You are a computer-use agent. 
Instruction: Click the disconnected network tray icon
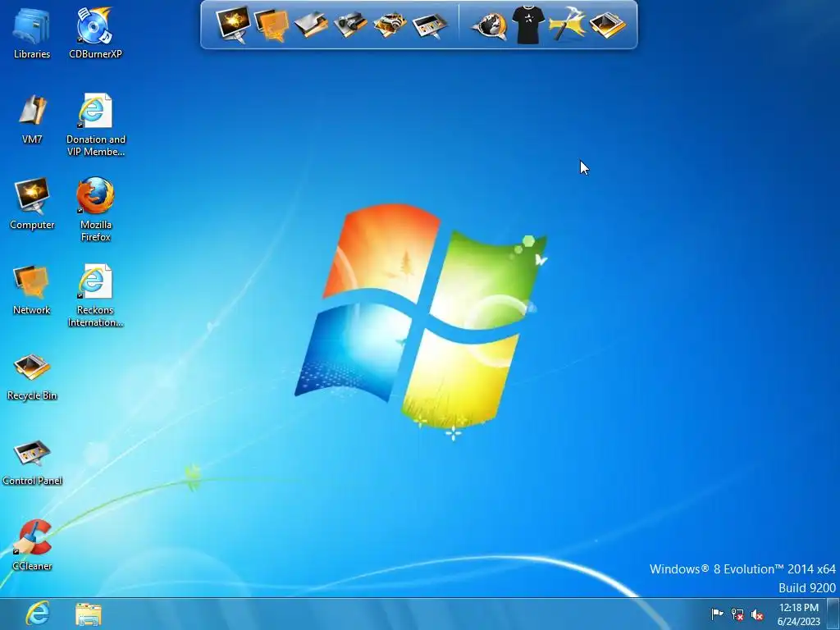[737, 614]
